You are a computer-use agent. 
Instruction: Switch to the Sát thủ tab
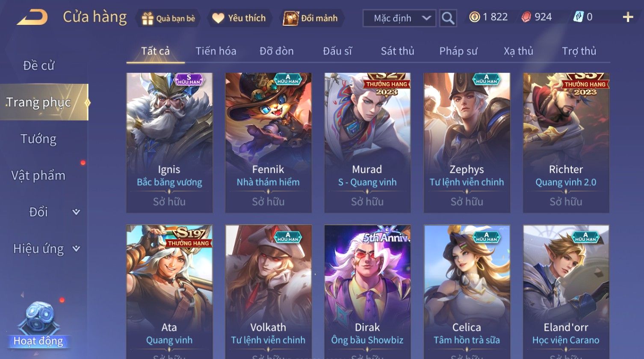397,51
